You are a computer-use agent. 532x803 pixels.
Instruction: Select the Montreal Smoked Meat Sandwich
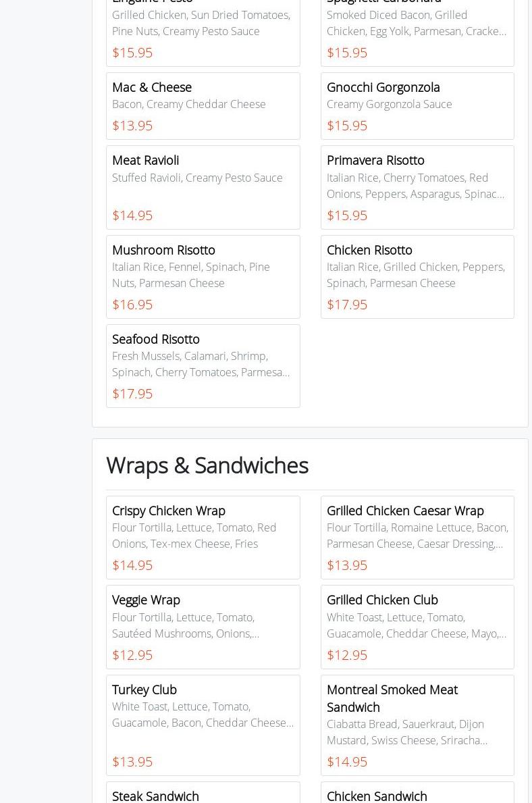click(417, 725)
